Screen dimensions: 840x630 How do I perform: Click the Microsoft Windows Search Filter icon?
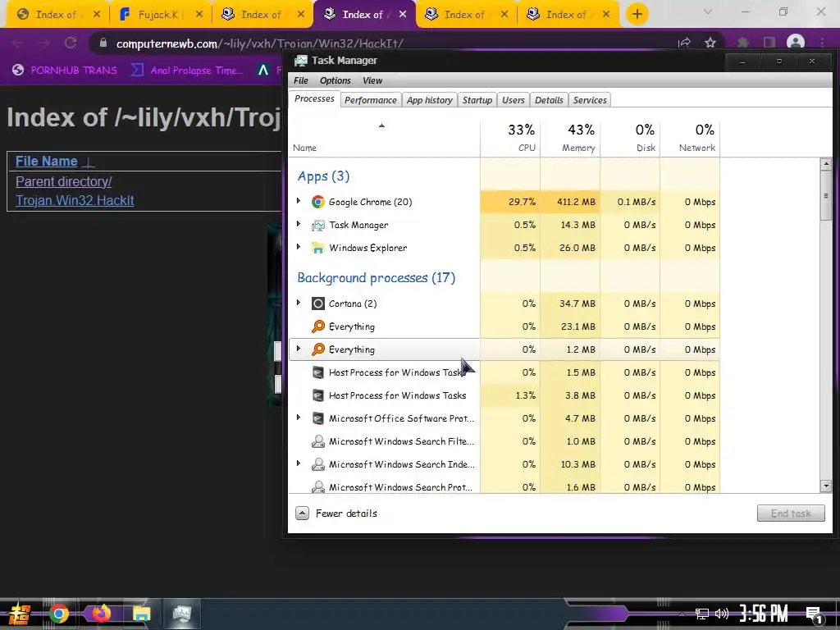pos(317,441)
